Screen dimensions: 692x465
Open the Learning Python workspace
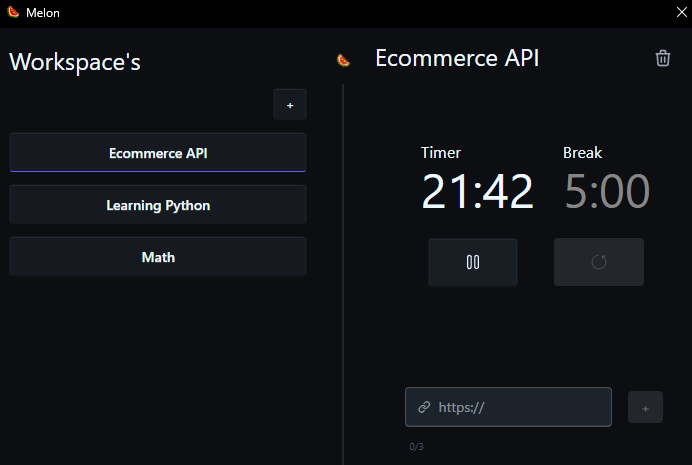[158, 205]
